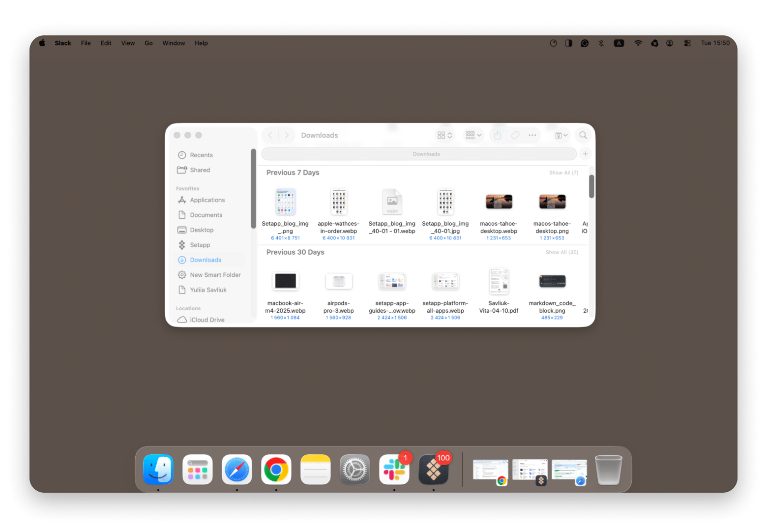
Task: Click the file list vertical scrollbar
Action: pyautogui.click(x=591, y=187)
